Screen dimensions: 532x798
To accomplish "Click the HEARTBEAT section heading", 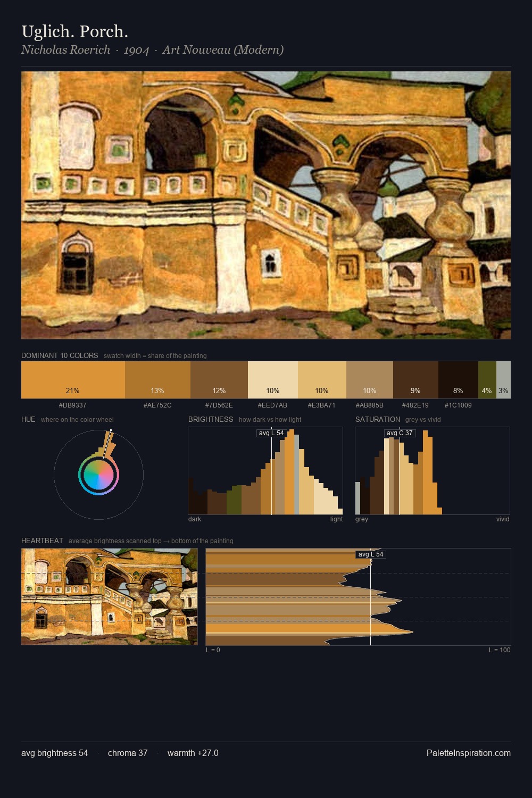I will point(42,541).
